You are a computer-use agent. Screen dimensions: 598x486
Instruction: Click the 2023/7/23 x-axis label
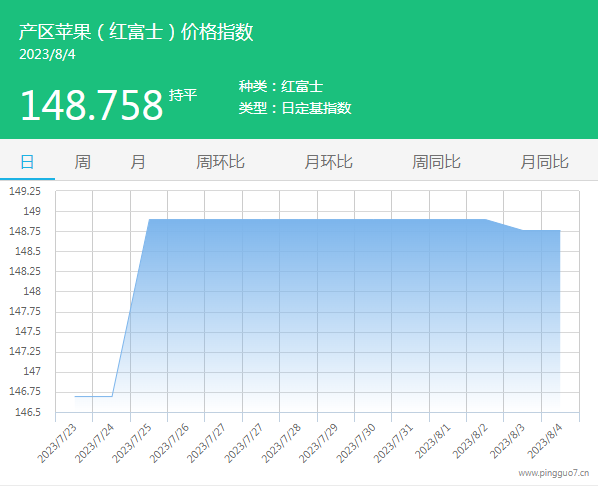tap(57, 443)
